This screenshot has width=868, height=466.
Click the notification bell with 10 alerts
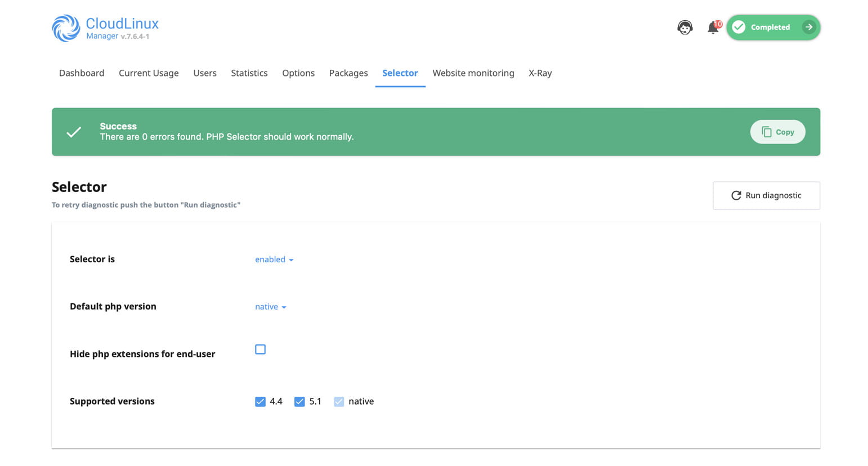pyautogui.click(x=713, y=27)
